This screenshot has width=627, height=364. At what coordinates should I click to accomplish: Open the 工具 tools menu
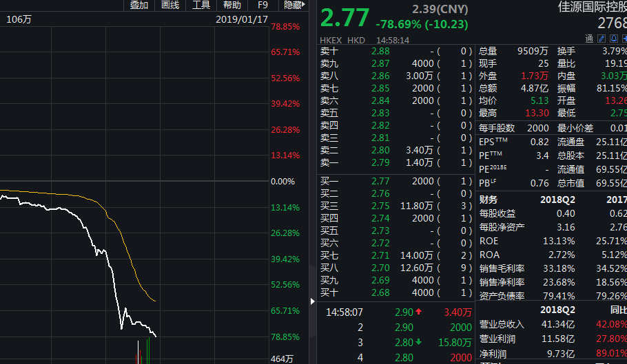tap(201, 6)
